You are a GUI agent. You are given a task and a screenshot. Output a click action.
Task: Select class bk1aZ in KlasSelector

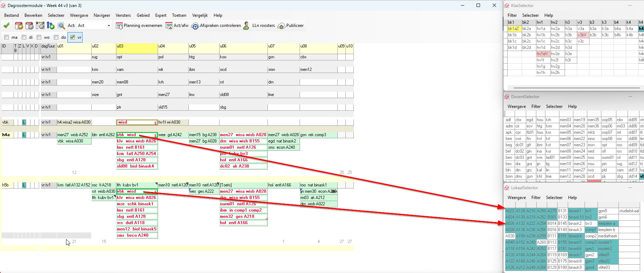point(514,29)
